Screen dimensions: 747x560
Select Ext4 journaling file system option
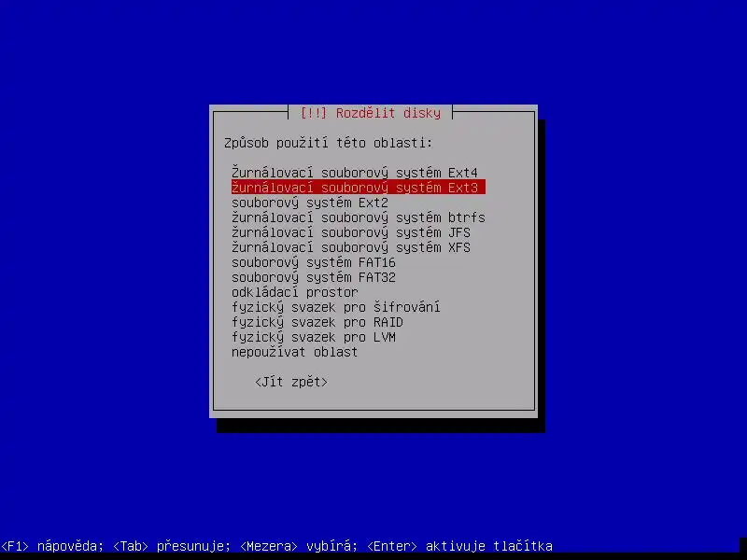tap(355, 173)
